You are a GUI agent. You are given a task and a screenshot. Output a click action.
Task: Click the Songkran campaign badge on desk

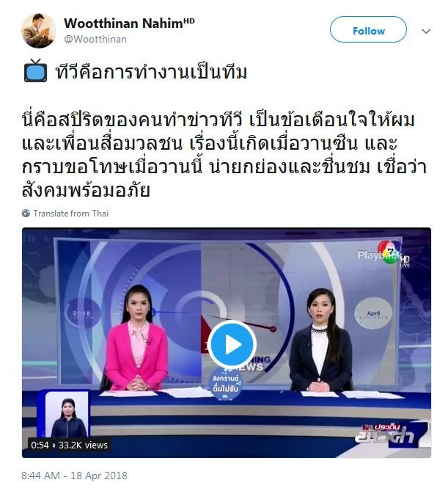[226, 383]
